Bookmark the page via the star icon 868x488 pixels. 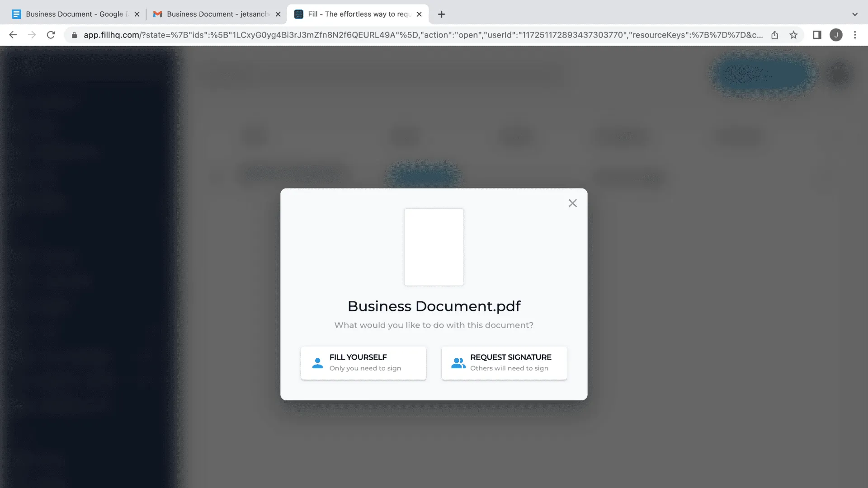794,35
